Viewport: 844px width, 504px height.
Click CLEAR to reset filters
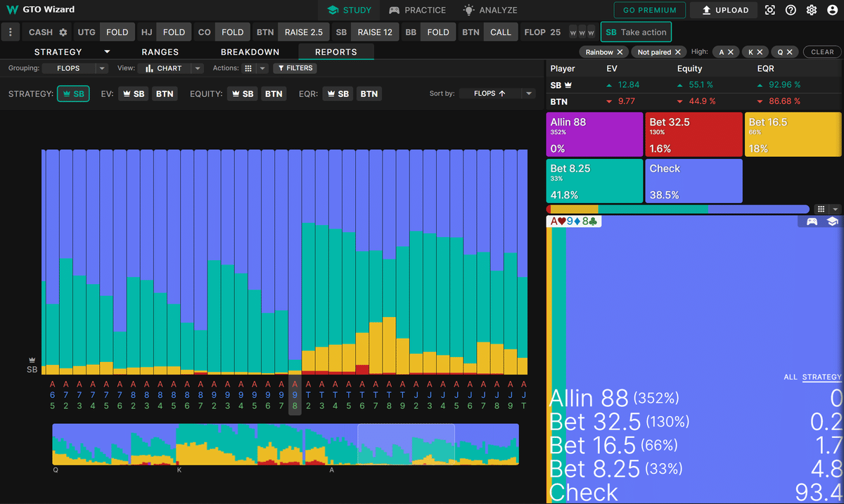click(822, 52)
